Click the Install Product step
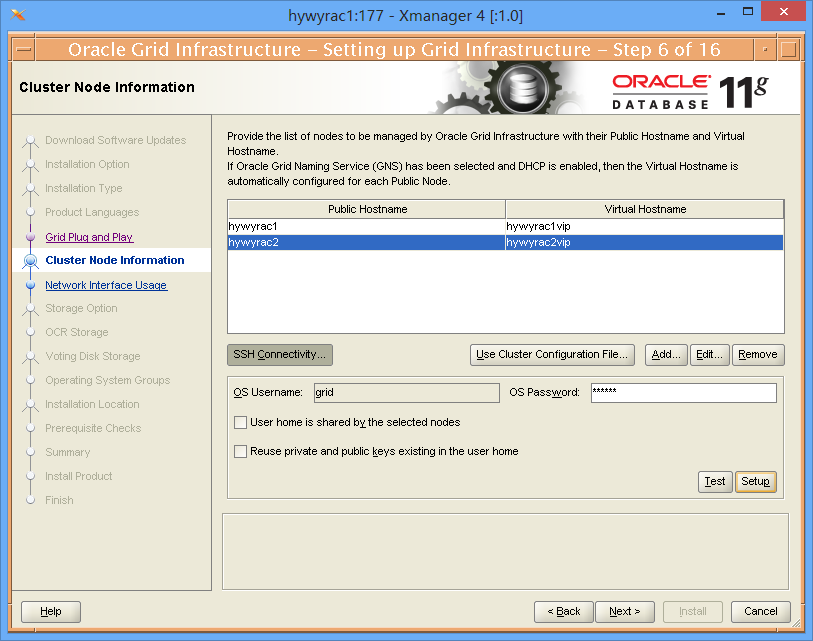The width and height of the screenshot is (813, 641). tap(78, 476)
